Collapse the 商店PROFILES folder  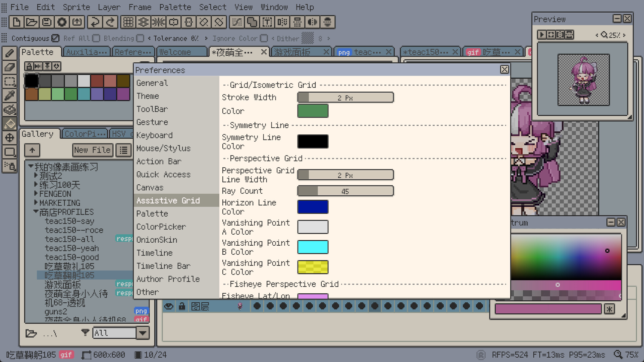[x=36, y=212]
